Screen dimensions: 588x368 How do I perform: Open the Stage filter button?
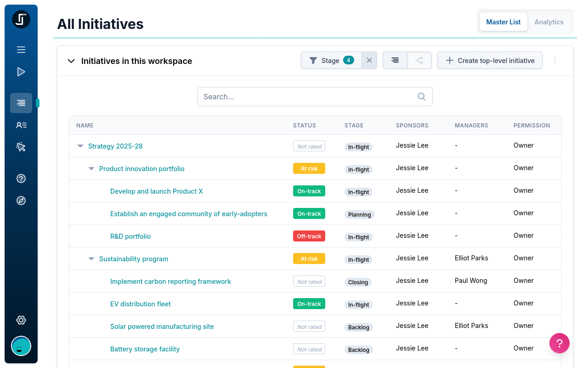coord(331,60)
